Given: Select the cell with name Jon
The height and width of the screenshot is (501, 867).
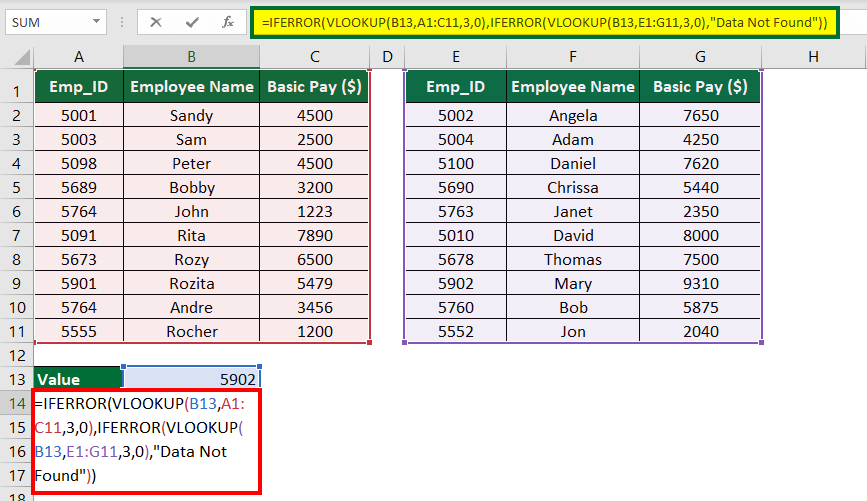Looking at the screenshot, I should [x=573, y=331].
